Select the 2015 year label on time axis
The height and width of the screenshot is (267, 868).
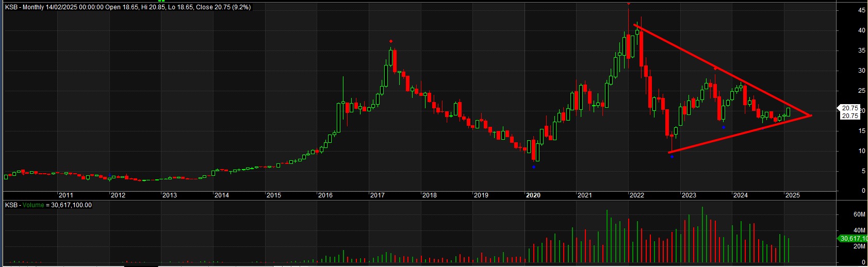[x=273, y=195]
